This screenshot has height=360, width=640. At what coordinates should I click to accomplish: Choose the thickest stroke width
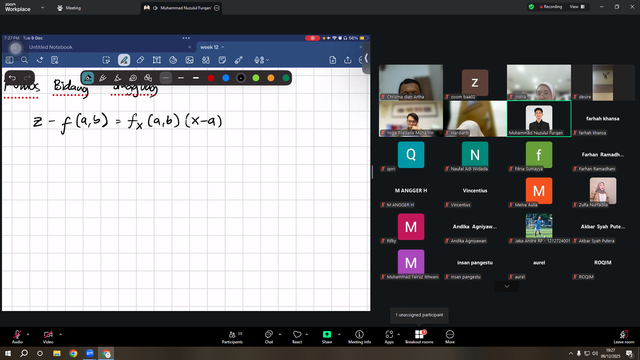point(196,78)
